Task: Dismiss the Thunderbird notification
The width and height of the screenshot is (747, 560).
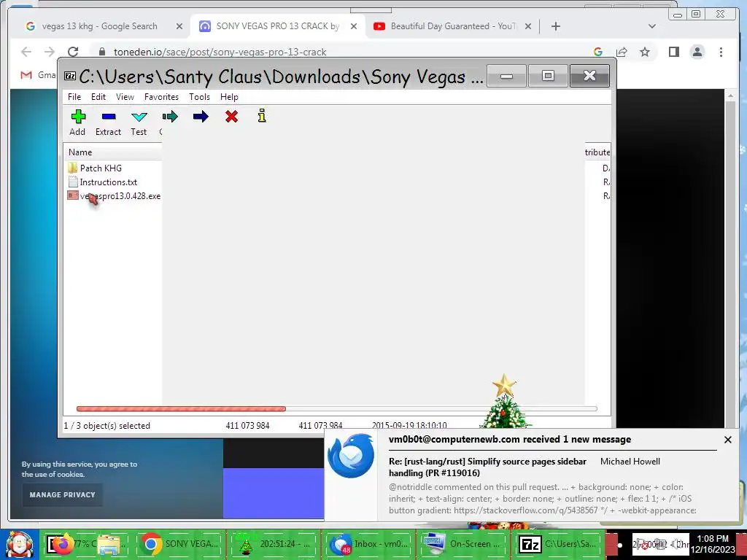Action: pyautogui.click(x=727, y=440)
